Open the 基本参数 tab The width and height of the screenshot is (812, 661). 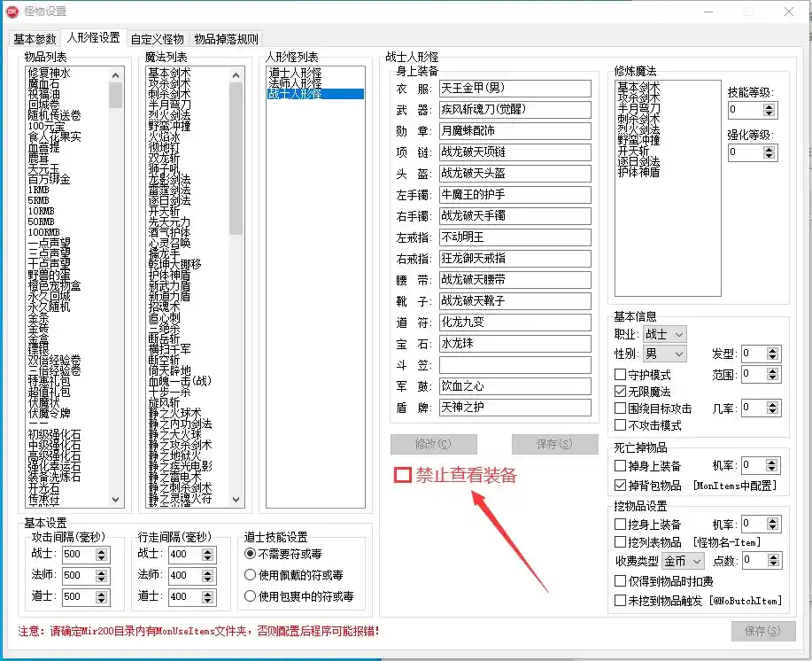(35, 39)
